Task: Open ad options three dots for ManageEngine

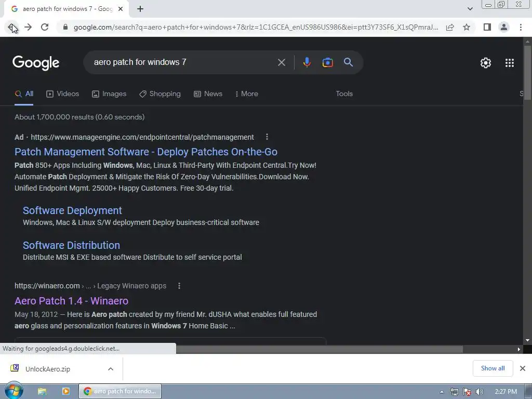Action: tap(267, 137)
